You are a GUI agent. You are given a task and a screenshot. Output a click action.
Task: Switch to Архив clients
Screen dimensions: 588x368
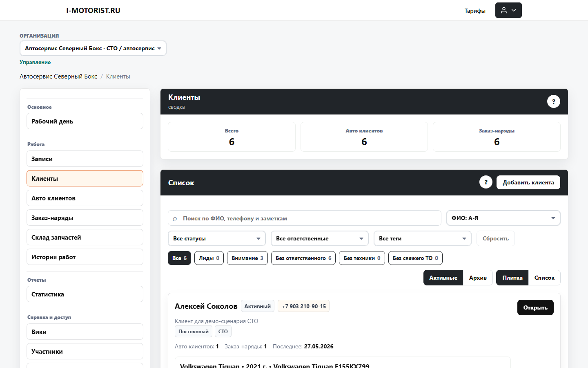pyautogui.click(x=478, y=278)
